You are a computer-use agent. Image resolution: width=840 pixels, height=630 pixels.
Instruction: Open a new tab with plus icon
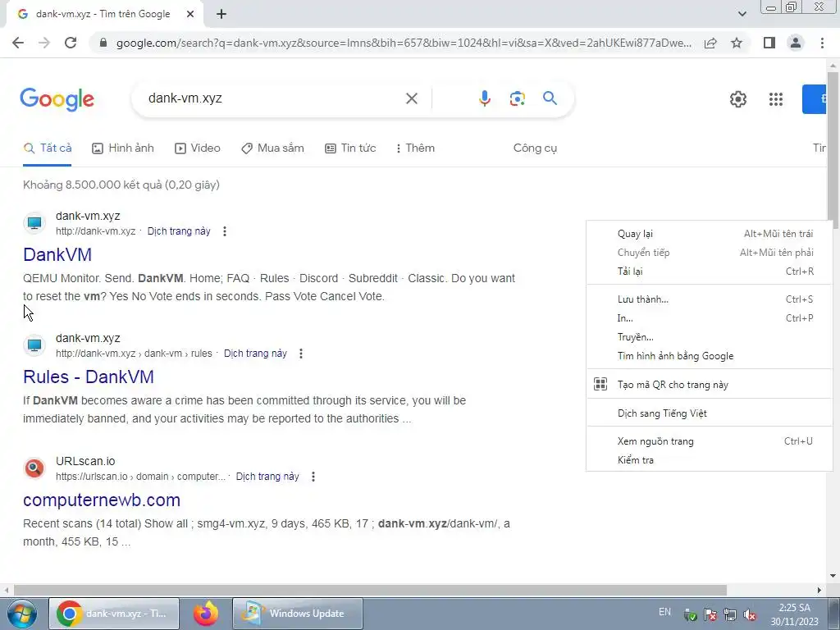[221, 14]
